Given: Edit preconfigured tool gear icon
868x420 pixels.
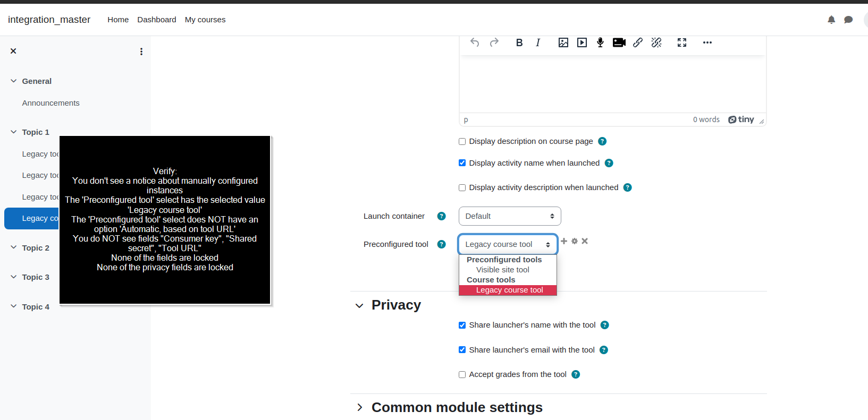Looking at the screenshot, I should click(x=575, y=241).
